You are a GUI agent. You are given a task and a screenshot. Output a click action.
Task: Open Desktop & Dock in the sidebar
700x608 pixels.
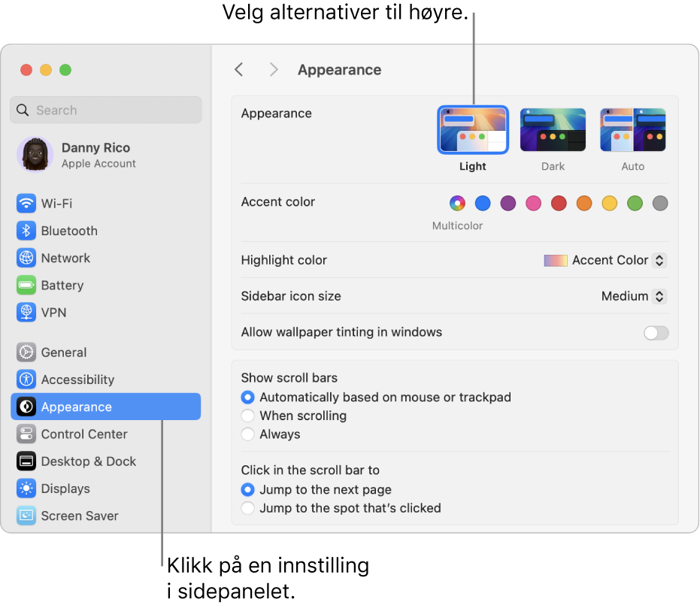coord(88,461)
